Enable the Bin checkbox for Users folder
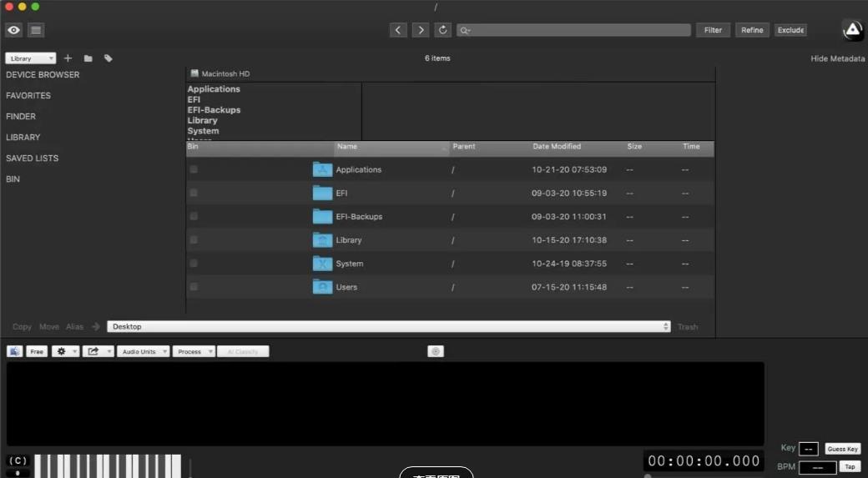Viewport: 868px width, 478px height. point(194,287)
